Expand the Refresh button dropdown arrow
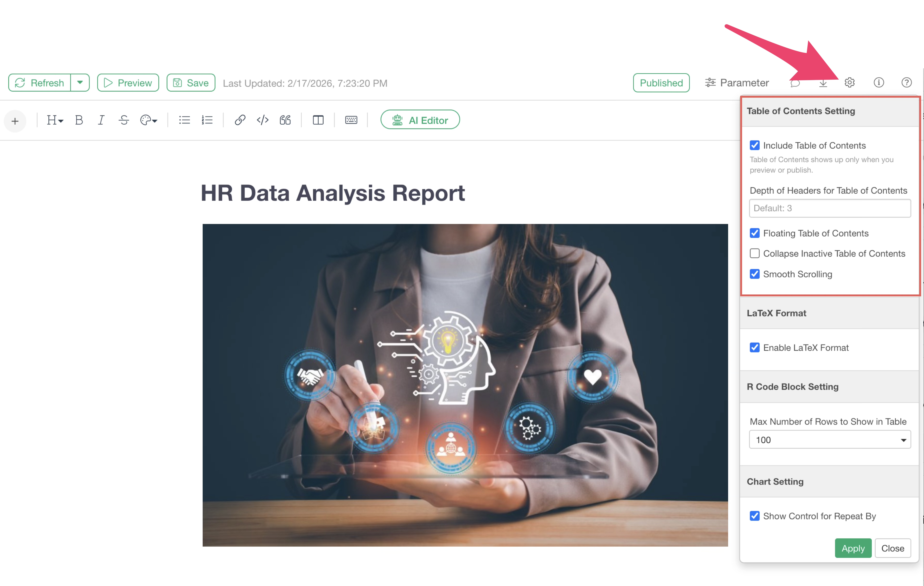 [x=80, y=83]
